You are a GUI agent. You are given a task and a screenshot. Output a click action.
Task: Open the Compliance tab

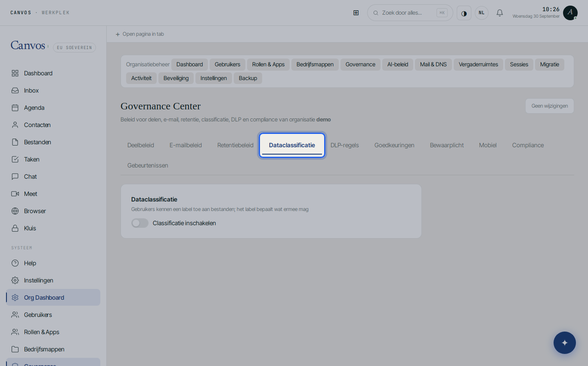pyautogui.click(x=528, y=145)
